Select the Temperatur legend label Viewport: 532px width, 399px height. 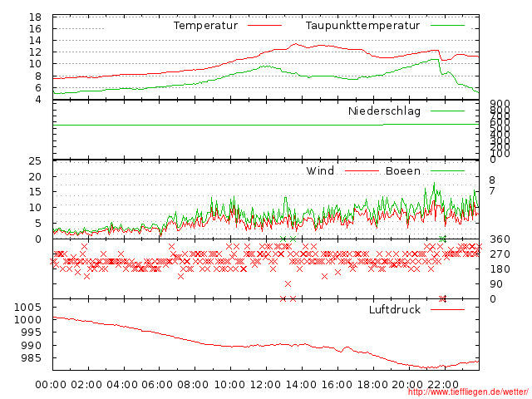click(x=205, y=26)
